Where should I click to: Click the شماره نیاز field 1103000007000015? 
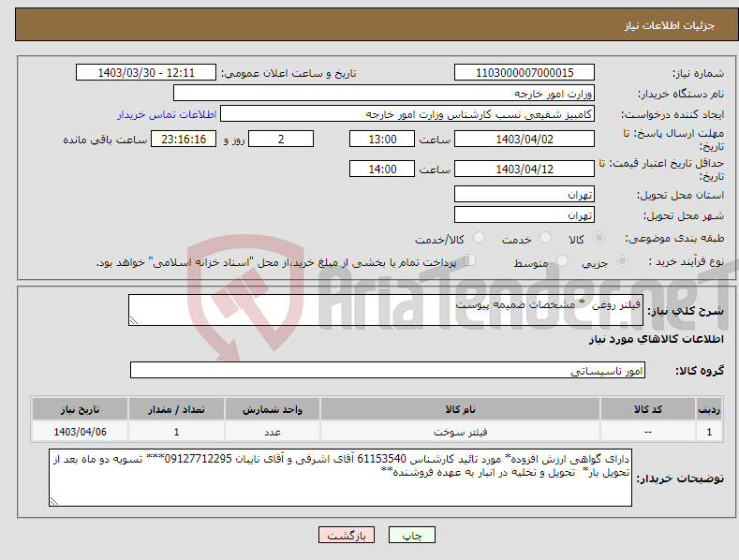525,73
